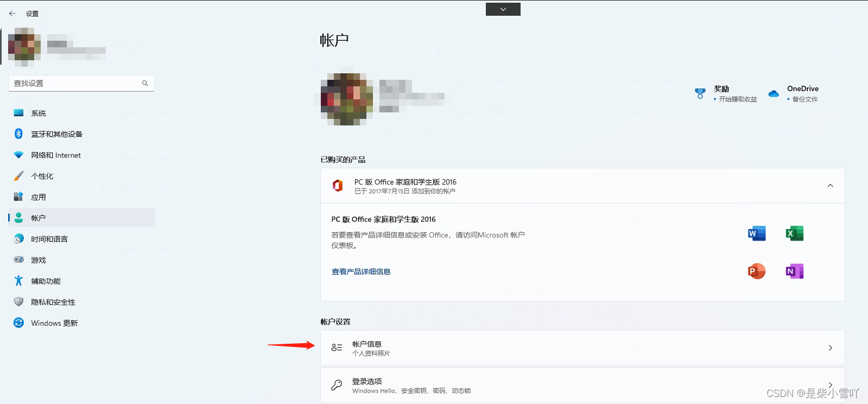Select the 应用 category
The image size is (868, 404).
tap(81, 197)
